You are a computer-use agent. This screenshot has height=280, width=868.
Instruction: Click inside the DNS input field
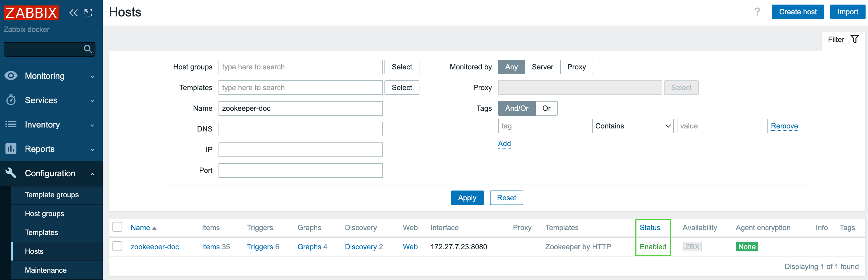300,129
